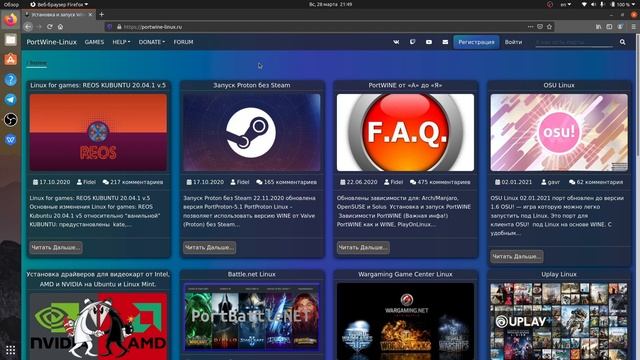Image resolution: width=640 pixels, height=360 pixels.
Task: Open the keyboard layout 'en' dropdown
Action: pos(566,4)
